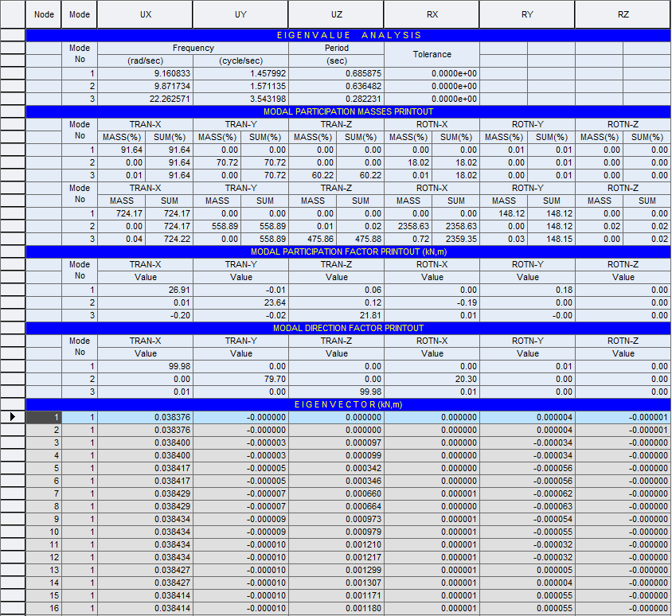Click ROTN-Y sum value 148.15

point(552,239)
